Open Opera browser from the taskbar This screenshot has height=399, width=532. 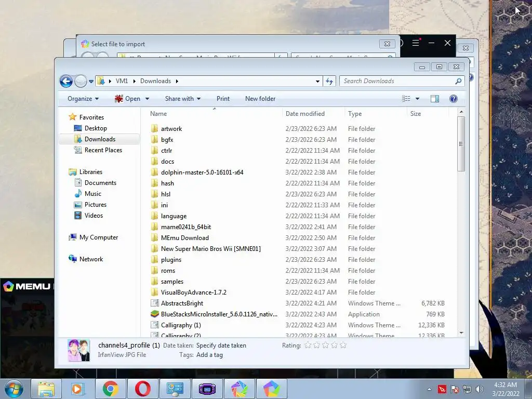143,389
